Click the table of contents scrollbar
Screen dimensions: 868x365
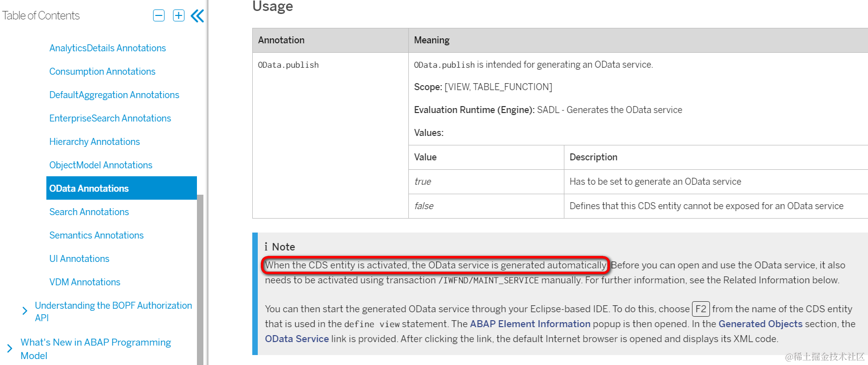(x=200, y=279)
